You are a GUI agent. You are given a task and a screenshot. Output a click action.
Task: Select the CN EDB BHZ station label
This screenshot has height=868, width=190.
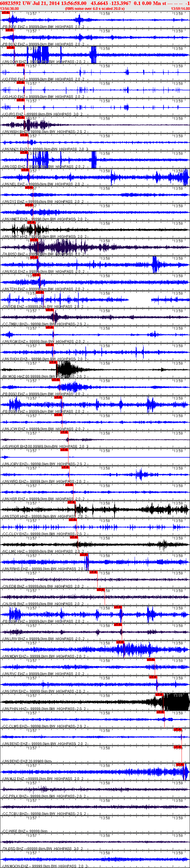pyautogui.click(x=43, y=587)
